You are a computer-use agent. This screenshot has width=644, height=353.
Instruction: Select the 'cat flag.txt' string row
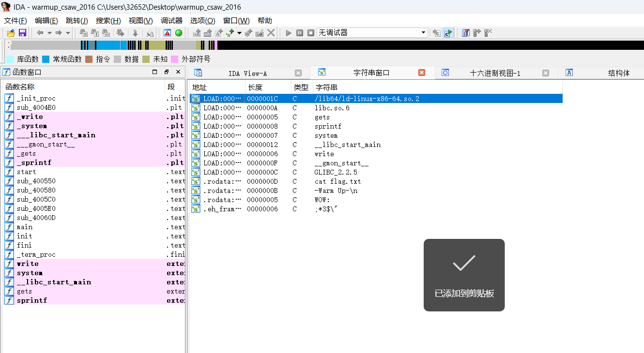376,182
